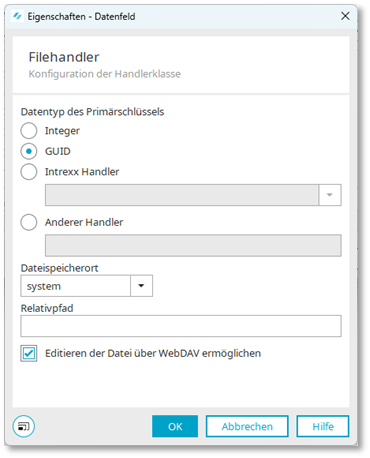
Task: Click the OK button
Action: click(x=175, y=426)
